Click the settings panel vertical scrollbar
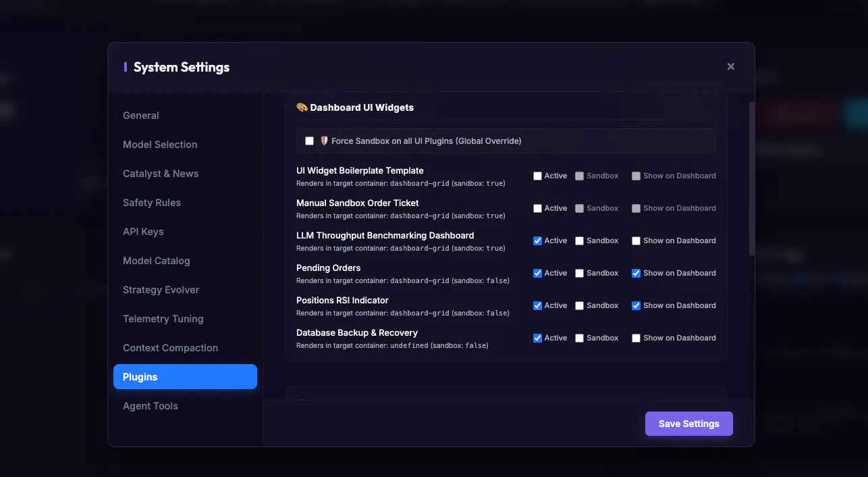Viewport: 868px width, 477px height. click(752, 178)
